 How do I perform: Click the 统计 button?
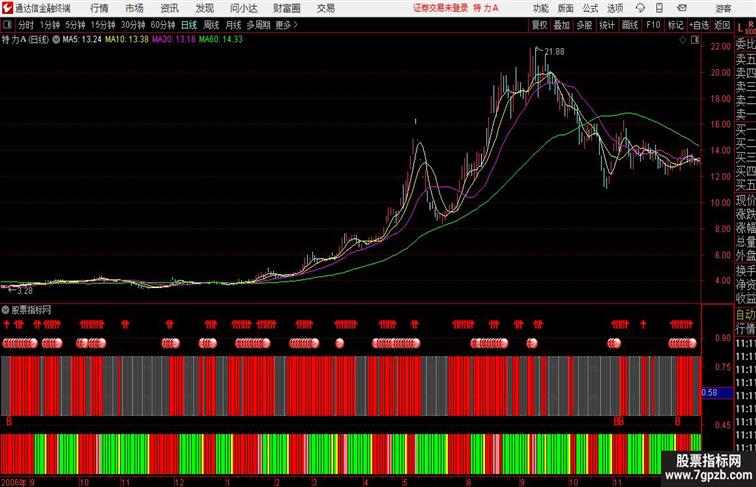607,25
